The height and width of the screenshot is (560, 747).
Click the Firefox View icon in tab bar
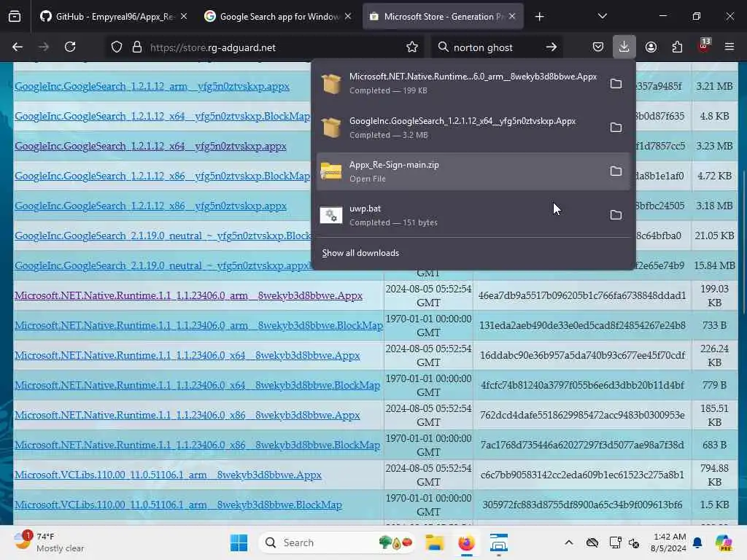click(15, 17)
